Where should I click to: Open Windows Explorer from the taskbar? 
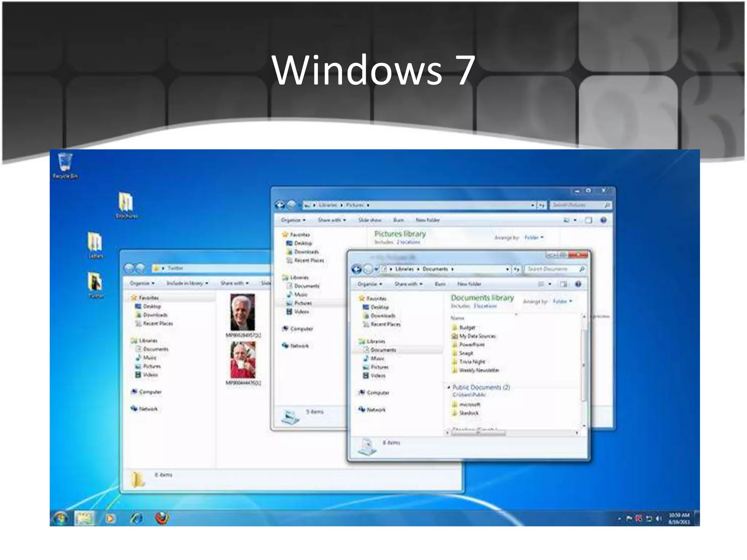[x=84, y=518]
